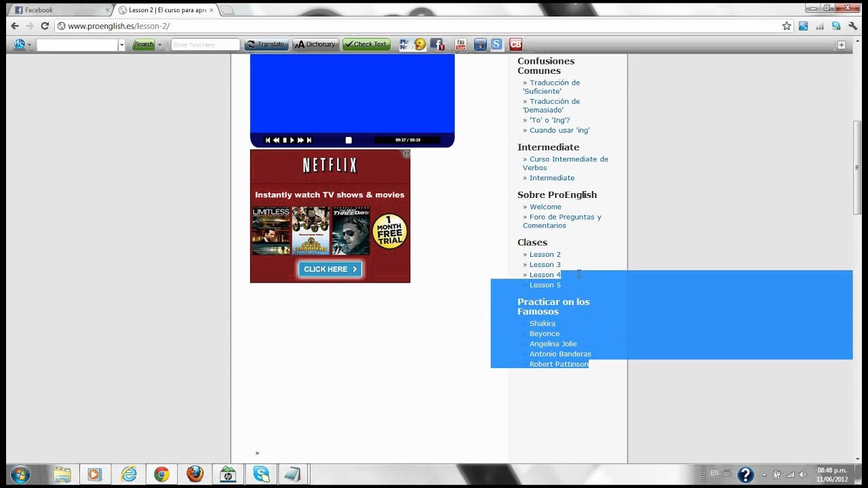The height and width of the screenshot is (488, 868).
Task: Select the Lesson 2 browser tab
Action: click(x=166, y=10)
